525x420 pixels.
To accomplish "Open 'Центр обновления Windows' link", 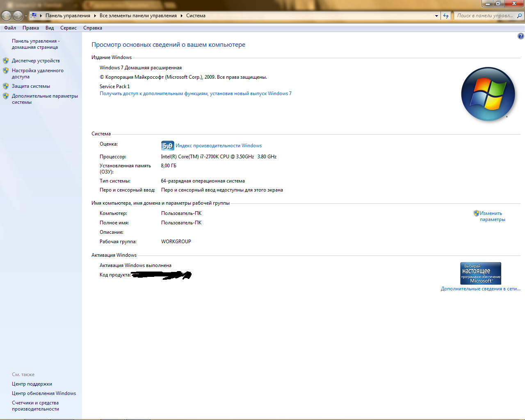I will tap(44, 393).
